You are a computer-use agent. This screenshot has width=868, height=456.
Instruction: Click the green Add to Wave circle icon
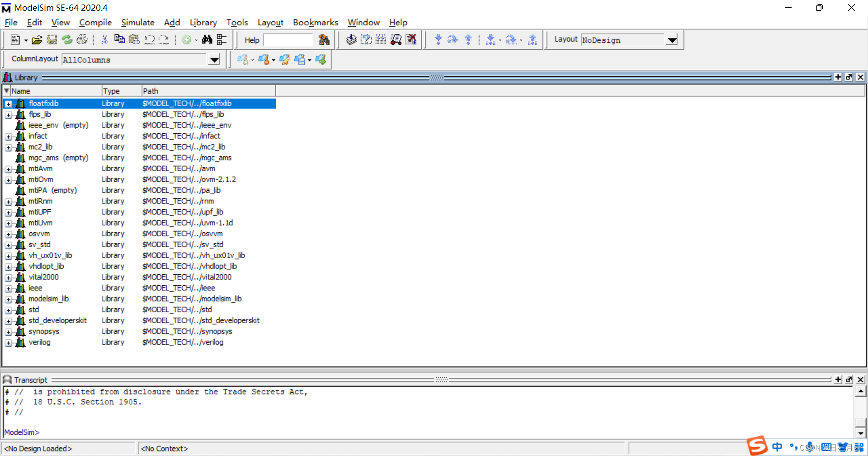tap(186, 40)
